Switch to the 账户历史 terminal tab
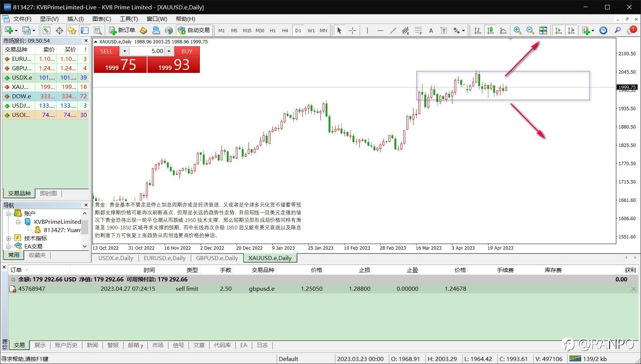Viewport: 641px width, 364px height. click(66, 345)
